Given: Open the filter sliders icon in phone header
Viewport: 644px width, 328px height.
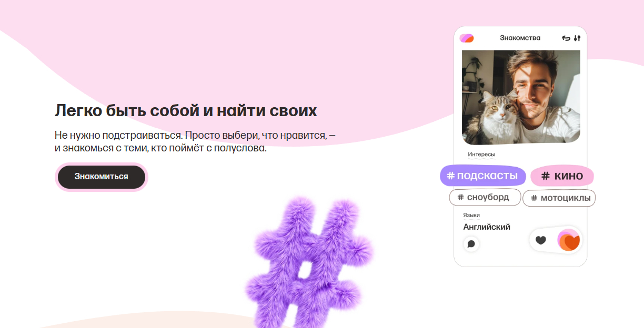Looking at the screenshot, I should [x=577, y=38].
